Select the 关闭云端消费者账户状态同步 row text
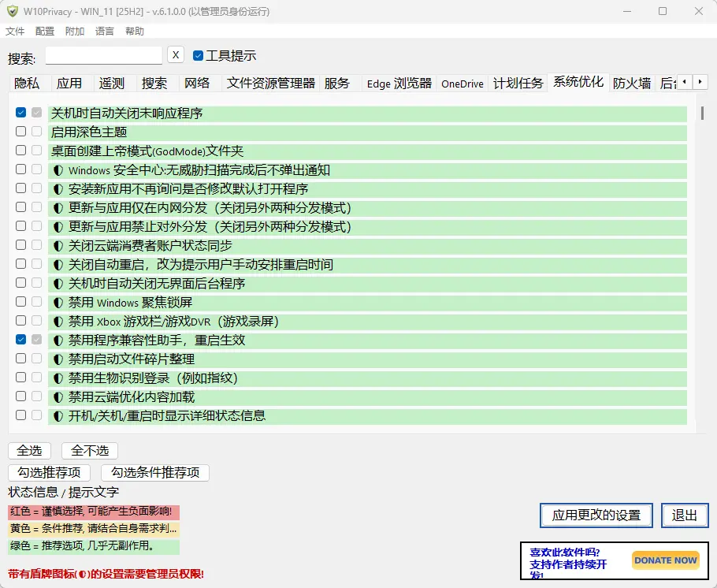Image resolution: width=717 pixels, height=588 pixels. tap(150, 246)
